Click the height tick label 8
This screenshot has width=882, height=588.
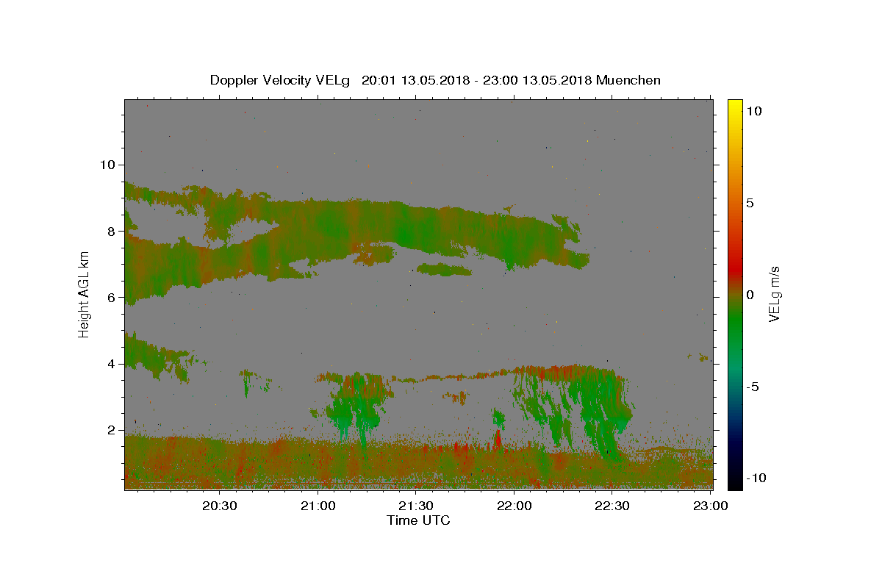pos(112,231)
